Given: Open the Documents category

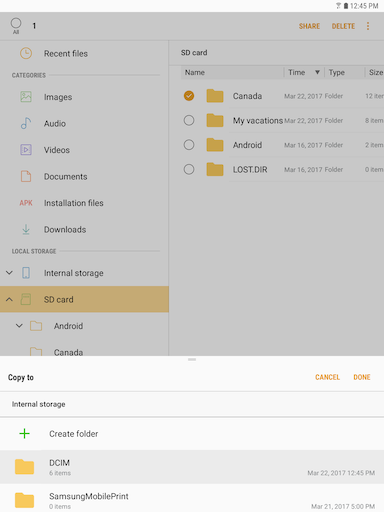Looking at the screenshot, I should tap(84, 176).
